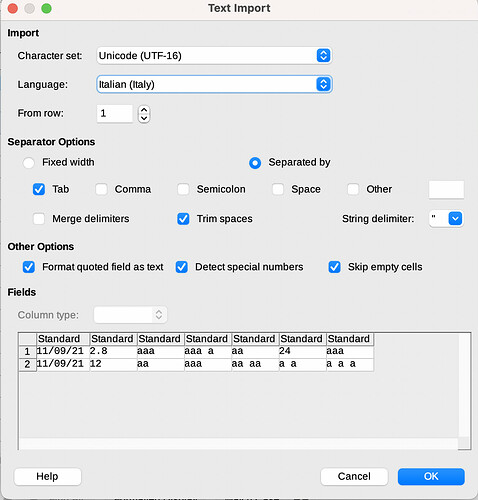Toggle the Trim spaces checkbox
Image resolution: width=478 pixels, height=500 pixels.
coord(183,219)
